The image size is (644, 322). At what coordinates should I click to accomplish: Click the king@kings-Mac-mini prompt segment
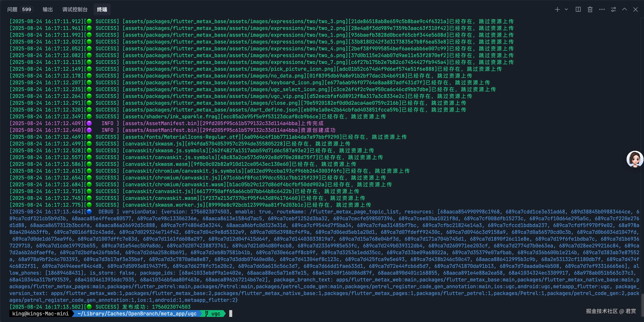click(x=41, y=314)
